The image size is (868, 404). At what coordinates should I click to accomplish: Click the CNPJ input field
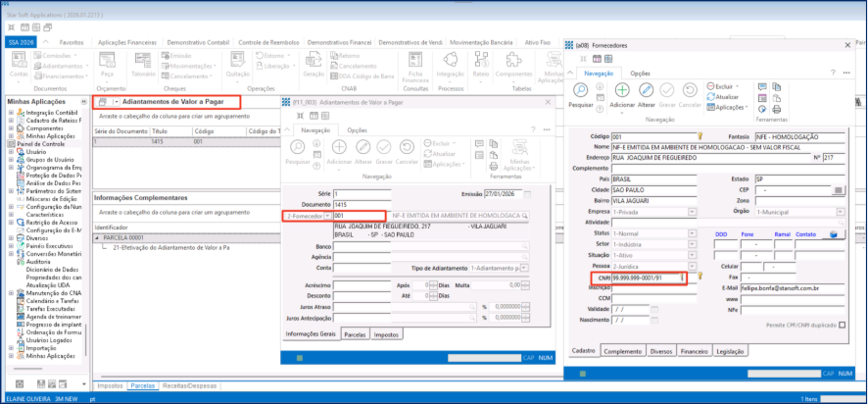point(640,278)
